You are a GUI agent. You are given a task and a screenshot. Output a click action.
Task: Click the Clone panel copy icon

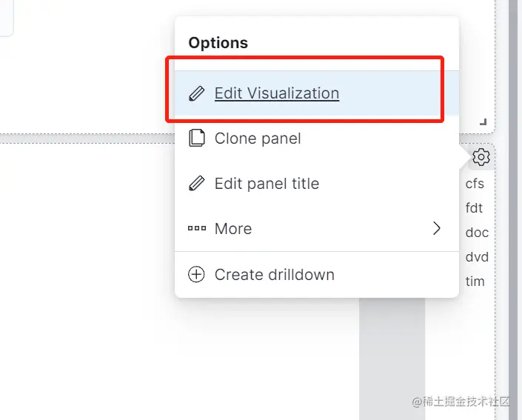click(x=196, y=139)
